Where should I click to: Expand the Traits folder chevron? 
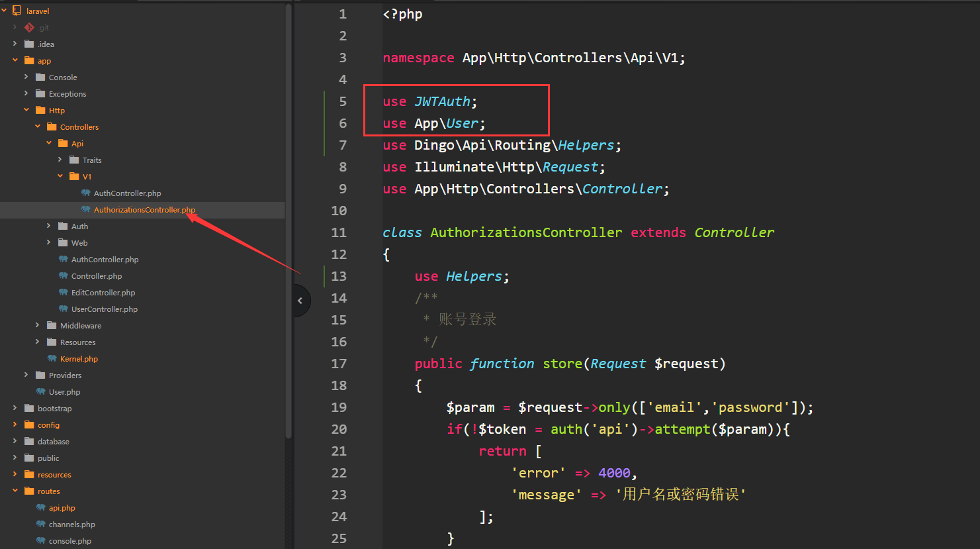coord(60,160)
